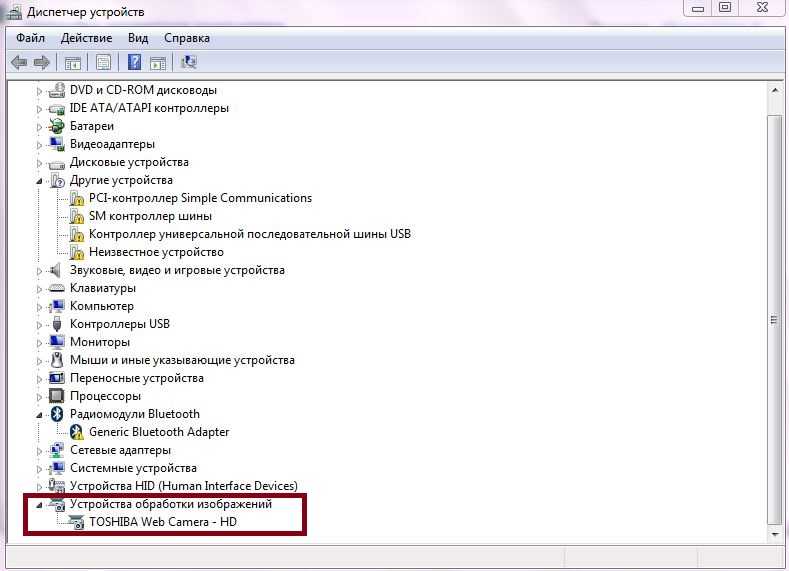
Task: Click the IDE ATA/ATAPI controller icon
Action: pyautogui.click(x=57, y=109)
